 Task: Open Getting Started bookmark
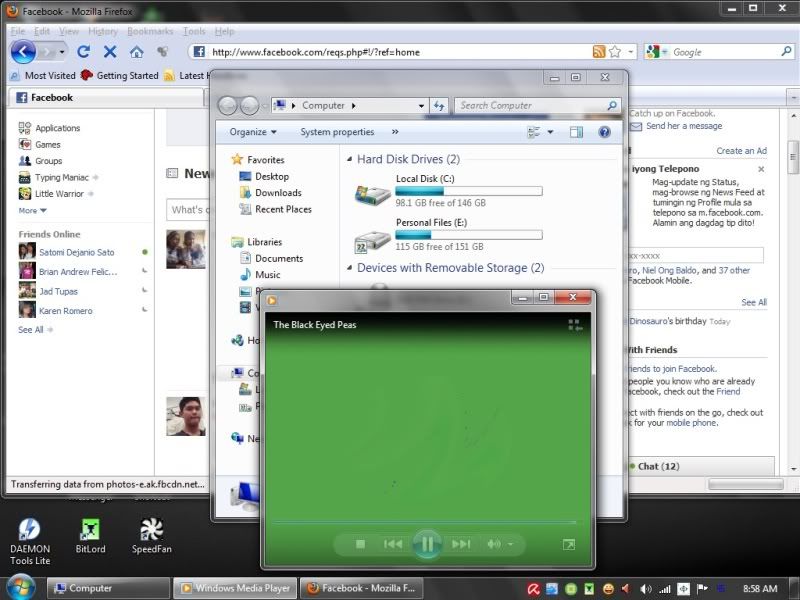pyautogui.click(x=120, y=76)
